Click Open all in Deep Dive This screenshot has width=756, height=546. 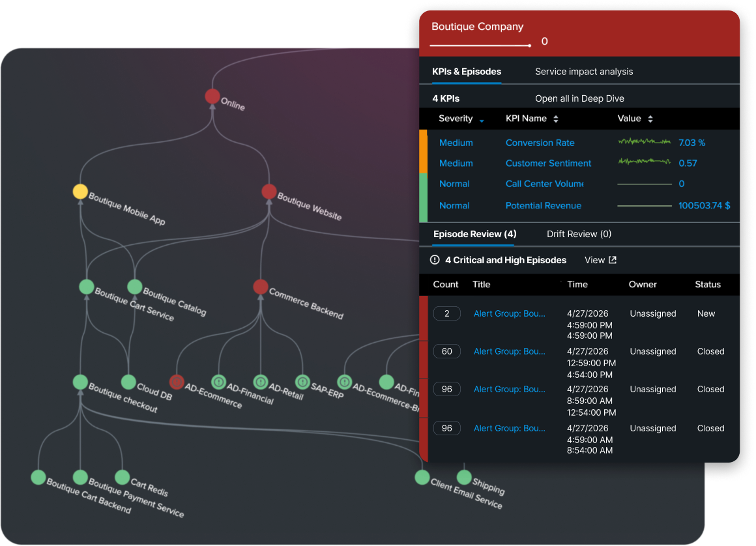[579, 98]
